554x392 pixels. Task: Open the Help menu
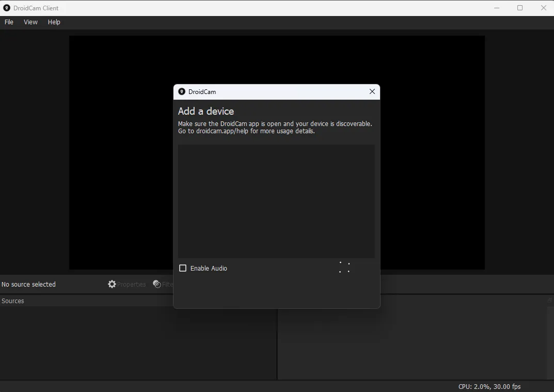coord(54,22)
